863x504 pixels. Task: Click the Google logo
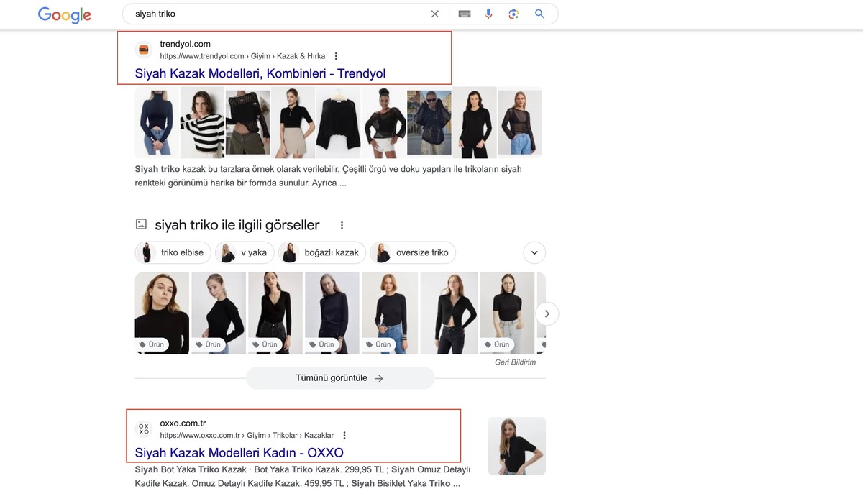click(x=65, y=14)
